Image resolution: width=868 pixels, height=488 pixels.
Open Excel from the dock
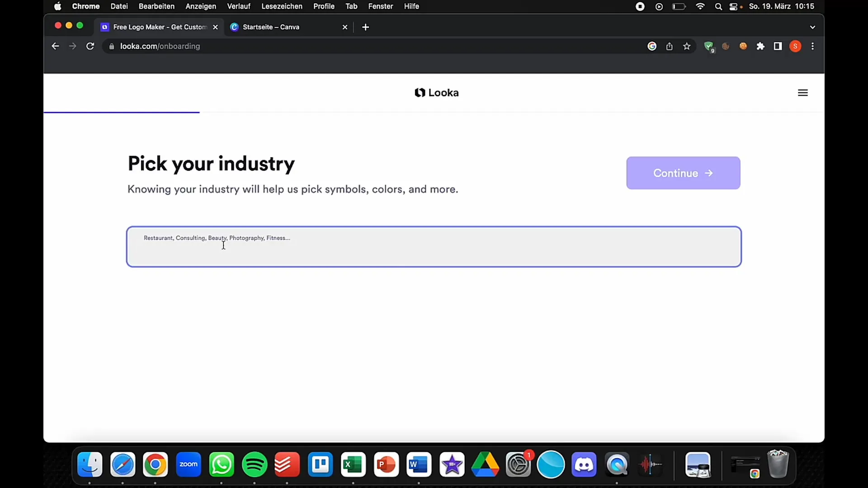[353, 465]
